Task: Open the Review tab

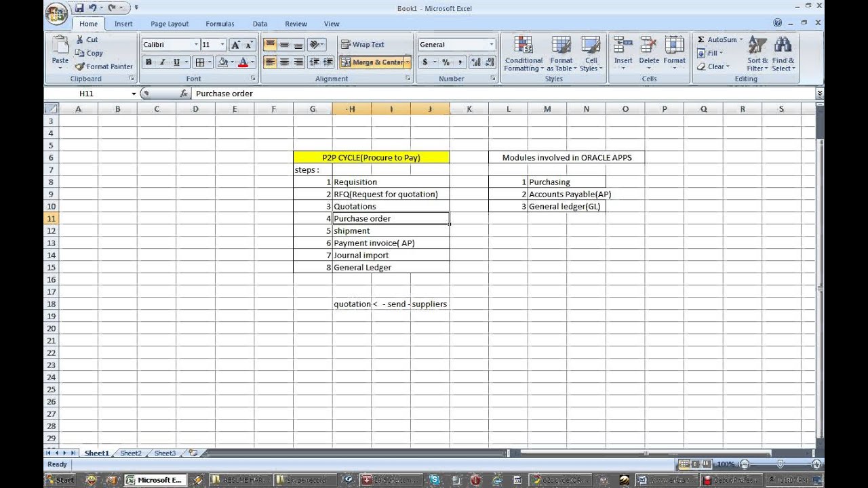Action: [x=296, y=24]
